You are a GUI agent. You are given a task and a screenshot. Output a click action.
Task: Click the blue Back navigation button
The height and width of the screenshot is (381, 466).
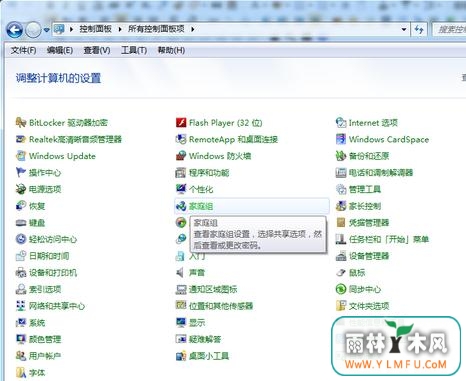pyautogui.click(x=15, y=30)
